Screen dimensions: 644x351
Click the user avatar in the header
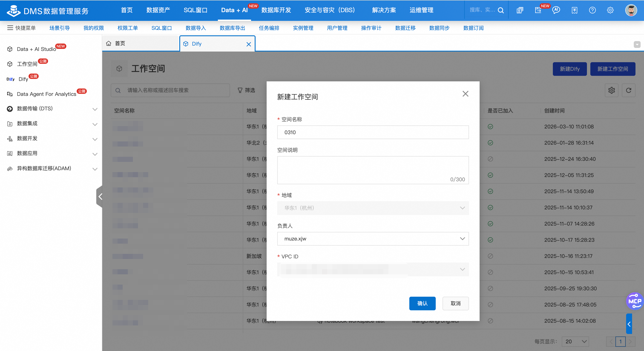coord(631,10)
